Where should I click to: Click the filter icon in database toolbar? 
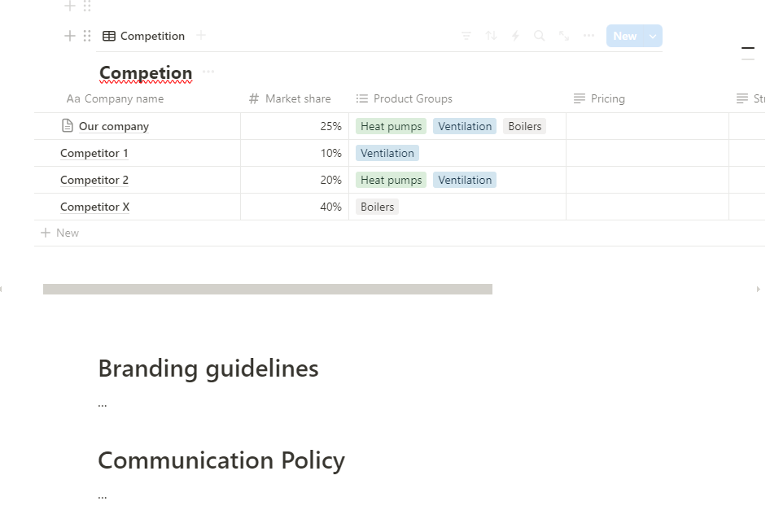466,36
